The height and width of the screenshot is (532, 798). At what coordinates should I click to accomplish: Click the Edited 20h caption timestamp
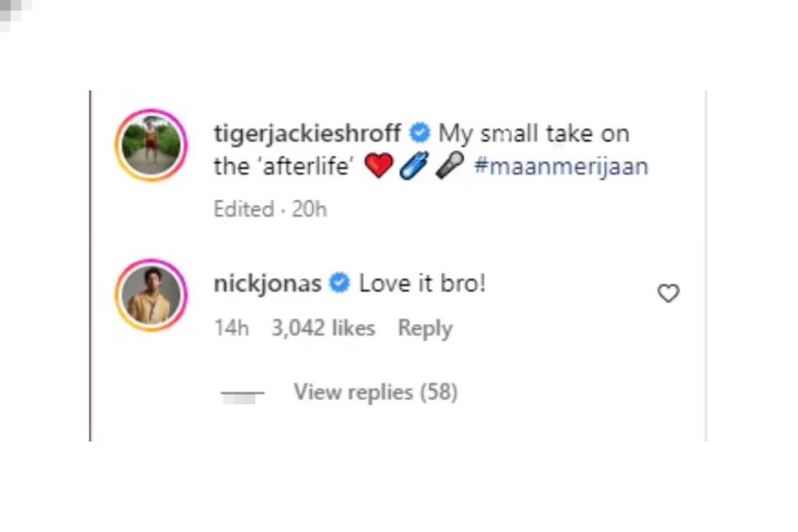(x=270, y=209)
